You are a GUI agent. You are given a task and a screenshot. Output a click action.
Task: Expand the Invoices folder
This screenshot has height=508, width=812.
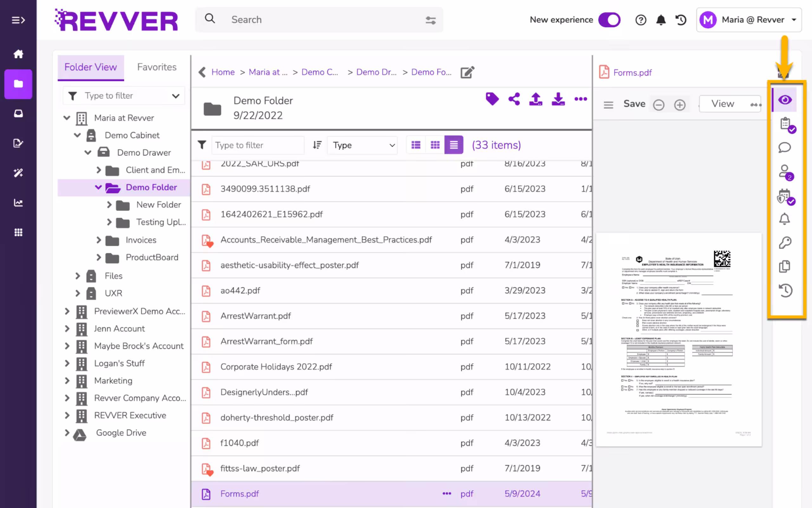(x=99, y=240)
